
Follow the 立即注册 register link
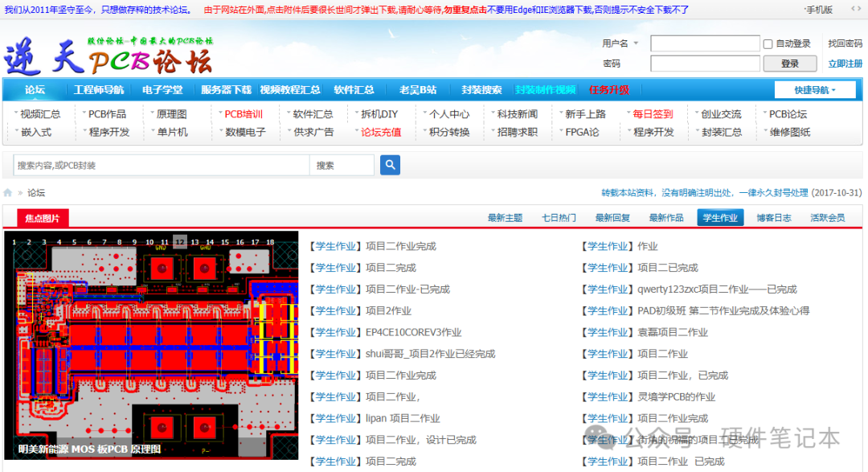tap(845, 64)
